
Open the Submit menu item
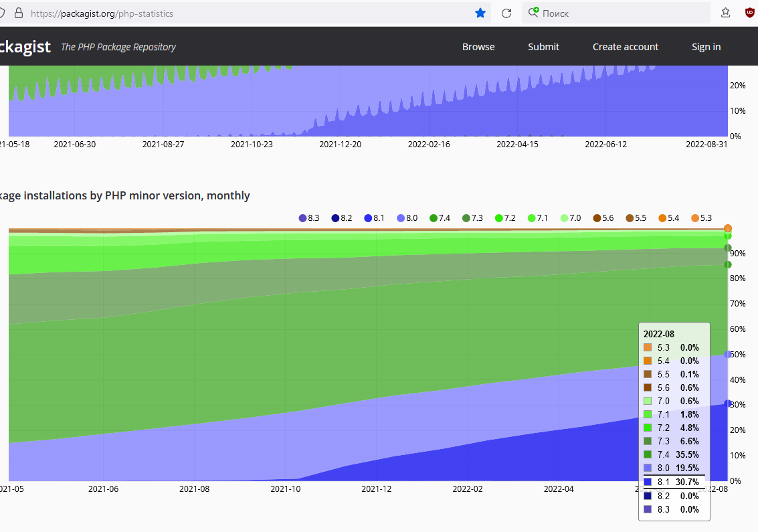coord(543,47)
